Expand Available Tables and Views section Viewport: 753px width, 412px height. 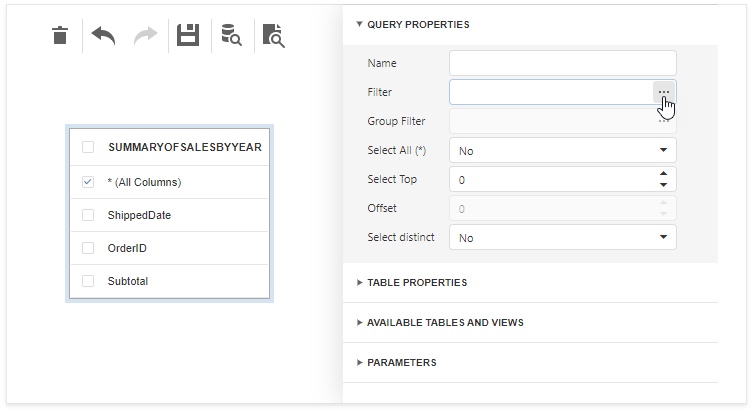pos(445,323)
